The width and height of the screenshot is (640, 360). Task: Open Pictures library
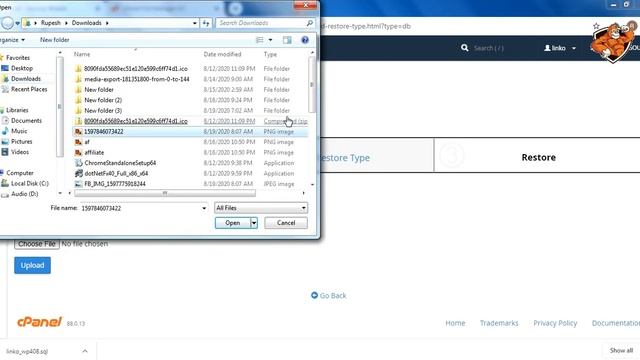pyautogui.click(x=21, y=142)
